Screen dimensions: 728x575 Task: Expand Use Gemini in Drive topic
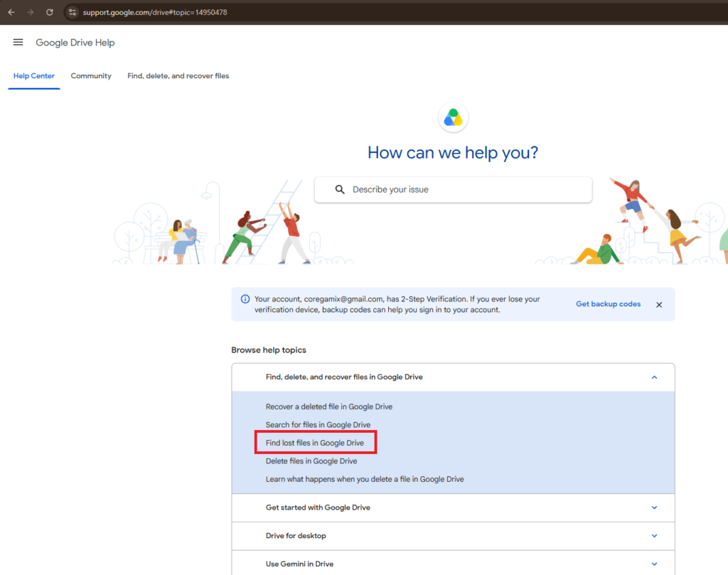pyautogui.click(x=453, y=564)
